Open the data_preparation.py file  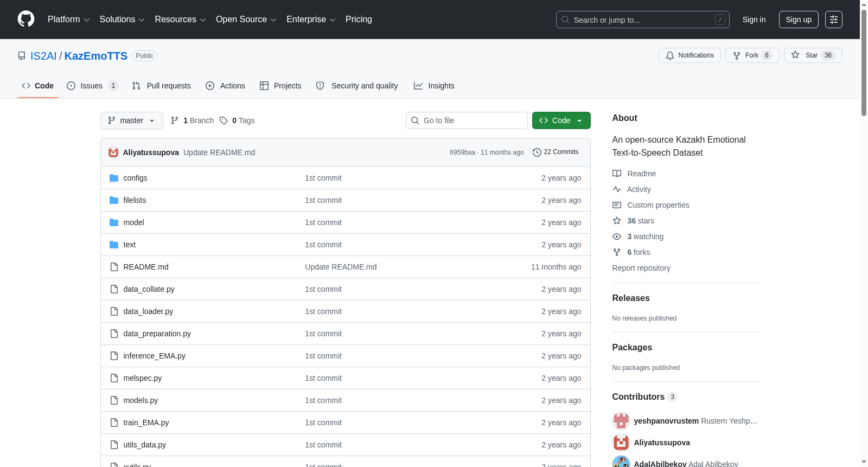[157, 334]
